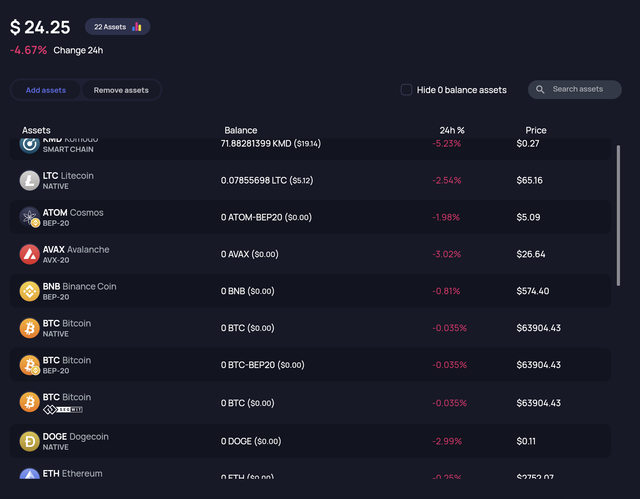
Task: Focus the Search assets field
Action: tap(575, 89)
